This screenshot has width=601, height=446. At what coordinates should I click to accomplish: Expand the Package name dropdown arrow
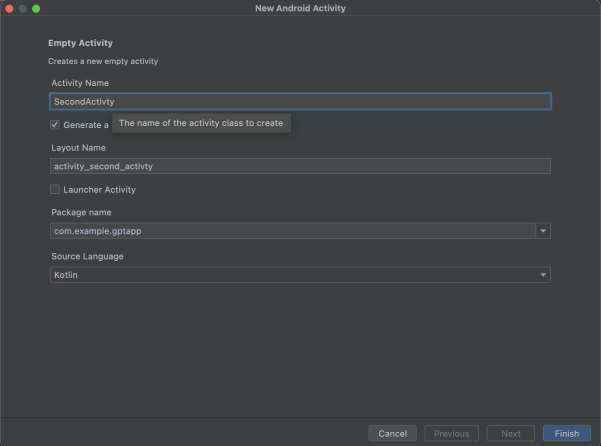[x=543, y=231]
